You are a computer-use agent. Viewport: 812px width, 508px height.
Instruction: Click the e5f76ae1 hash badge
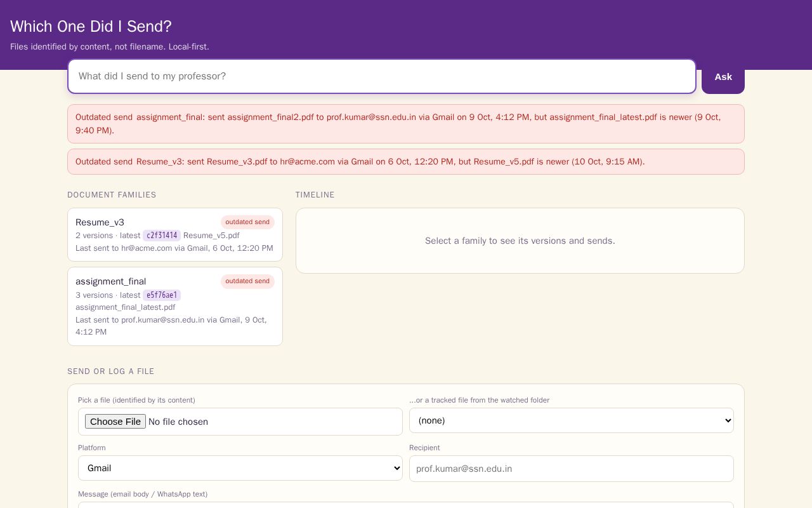(162, 295)
